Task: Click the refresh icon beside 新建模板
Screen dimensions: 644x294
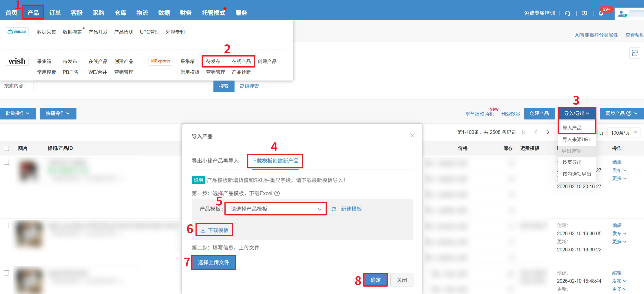Action: tap(334, 209)
